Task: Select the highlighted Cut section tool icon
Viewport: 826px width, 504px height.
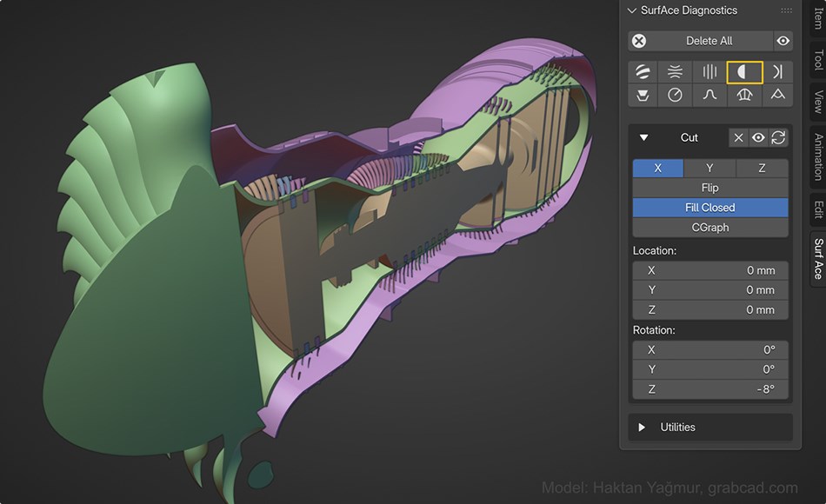Action: coord(743,71)
